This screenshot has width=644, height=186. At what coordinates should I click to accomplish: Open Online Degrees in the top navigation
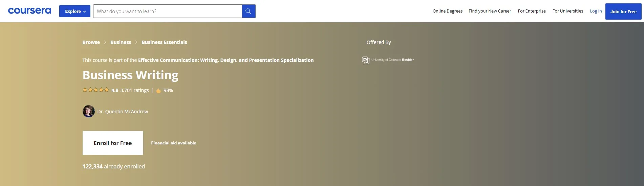tap(447, 11)
